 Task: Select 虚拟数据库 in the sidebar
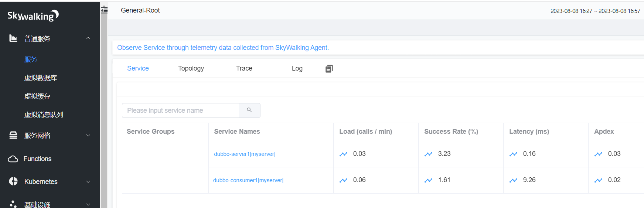click(41, 78)
